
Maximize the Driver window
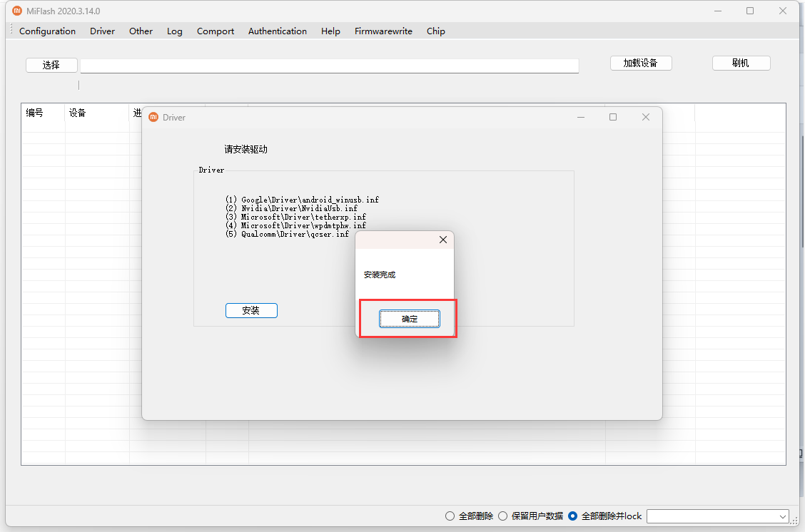pos(613,117)
